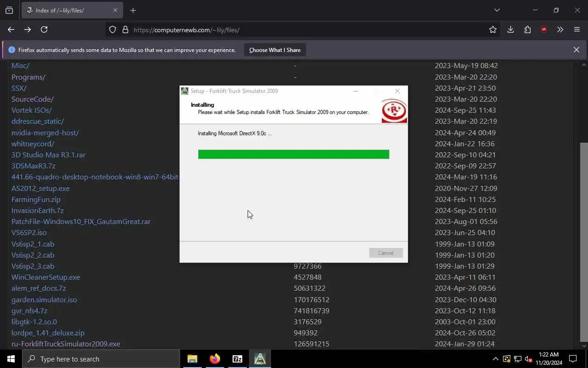
Task: Minimize the Forklift Truck Simulator Setup window
Action: coord(355,91)
